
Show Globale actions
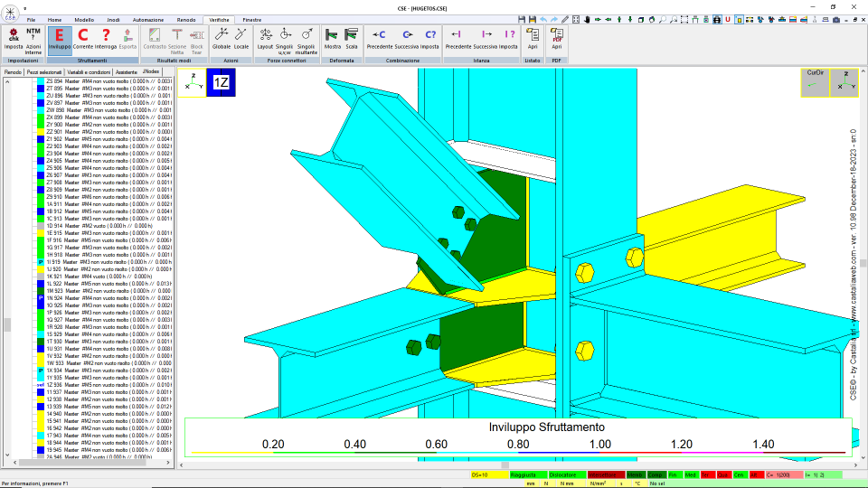[x=222, y=39]
